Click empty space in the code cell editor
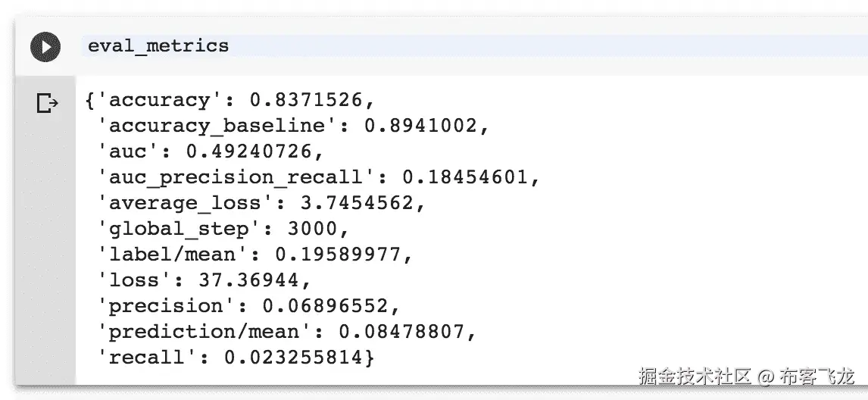Viewport: 868px width, 400px height. click(548, 45)
